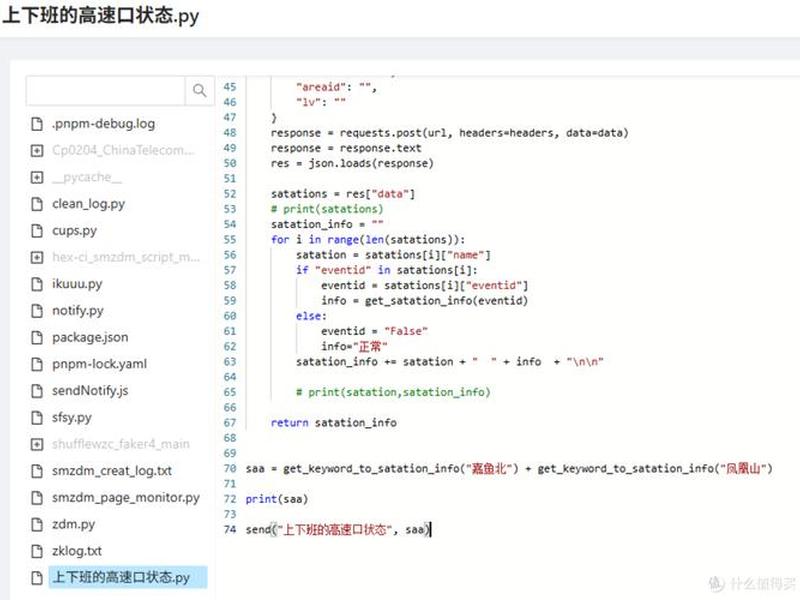This screenshot has width=800, height=600.
Task: Click the 'for i in range' loop line
Action: click(x=368, y=239)
